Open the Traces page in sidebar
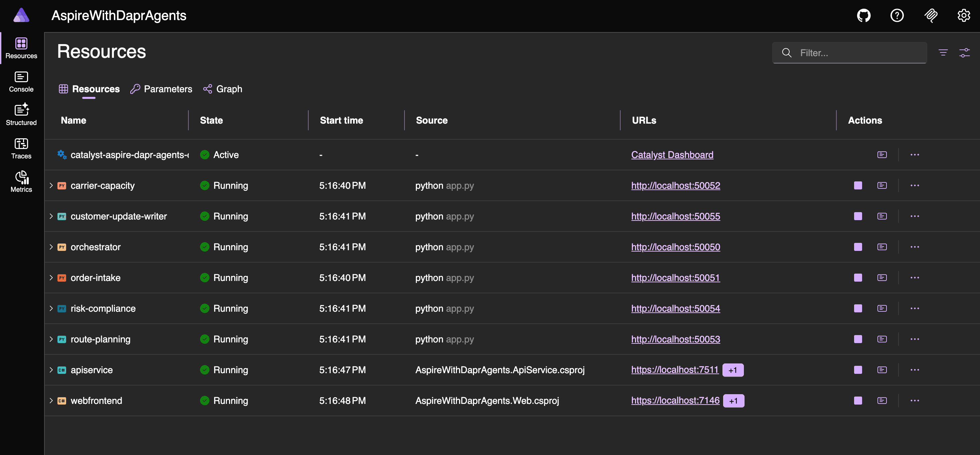This screenshot has width=980, height=455. [x=21, y=148]
